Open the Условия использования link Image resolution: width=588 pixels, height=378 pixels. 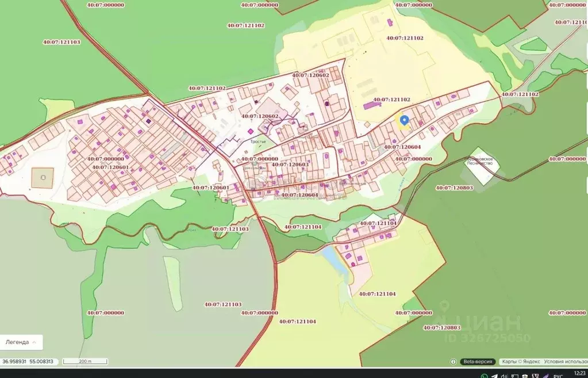pyautogui.click(x=566, y=361)
